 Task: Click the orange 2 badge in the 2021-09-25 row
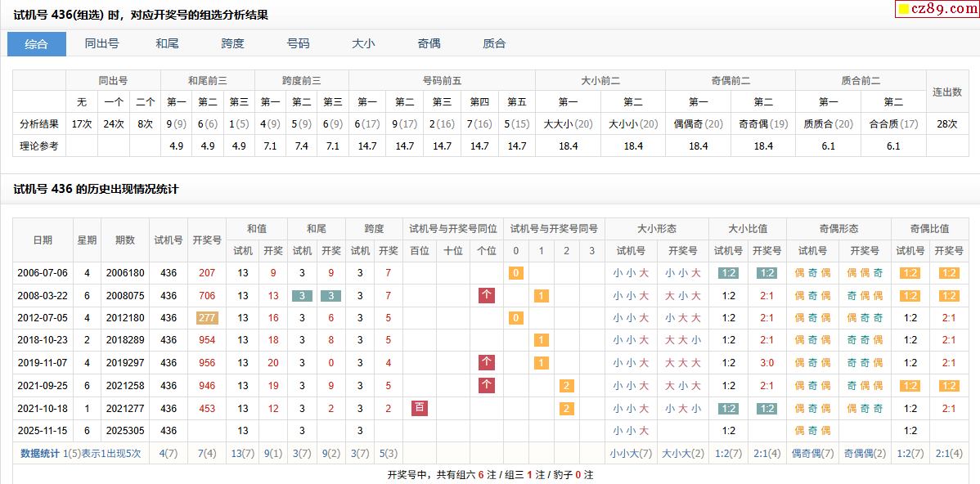tap(566, 385)
